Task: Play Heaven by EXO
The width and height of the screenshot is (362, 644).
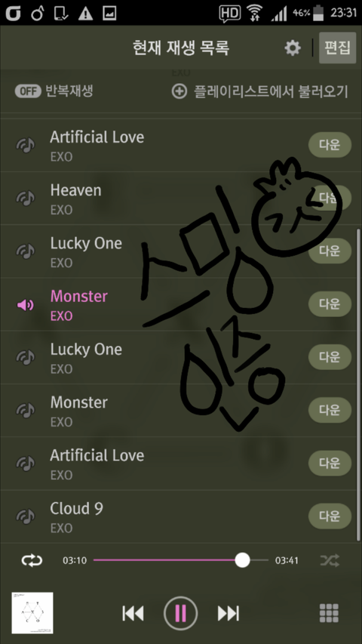Action: 181,198
